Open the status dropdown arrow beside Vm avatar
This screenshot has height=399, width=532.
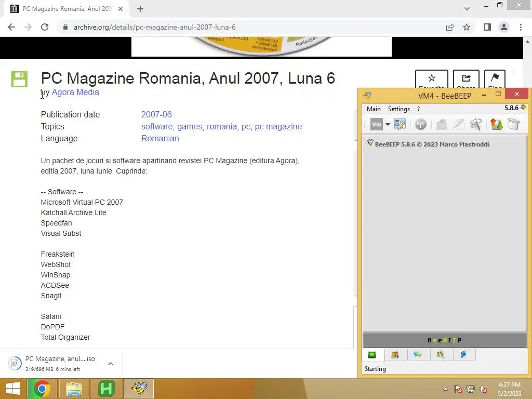point(388,125)
